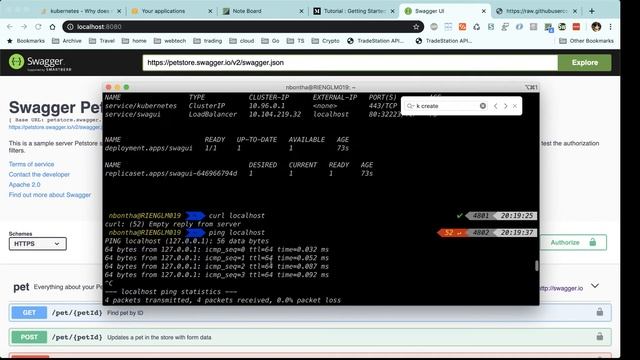Expand the POST /pet/{petId} operation
This screenshot has height=360, width=640.
[310, 337]
